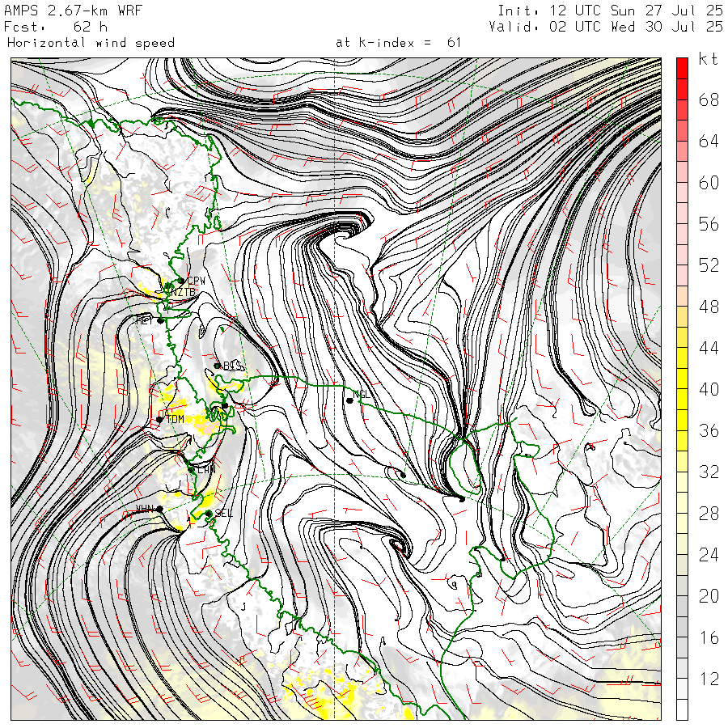Click the '56' color bar scale label
The image size is (728, 728).
pos(709,224)
